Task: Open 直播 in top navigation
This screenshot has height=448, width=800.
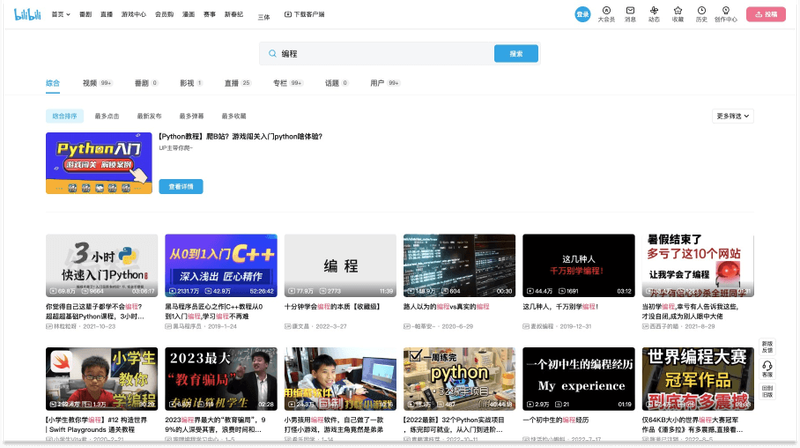Action: point(107,14)
